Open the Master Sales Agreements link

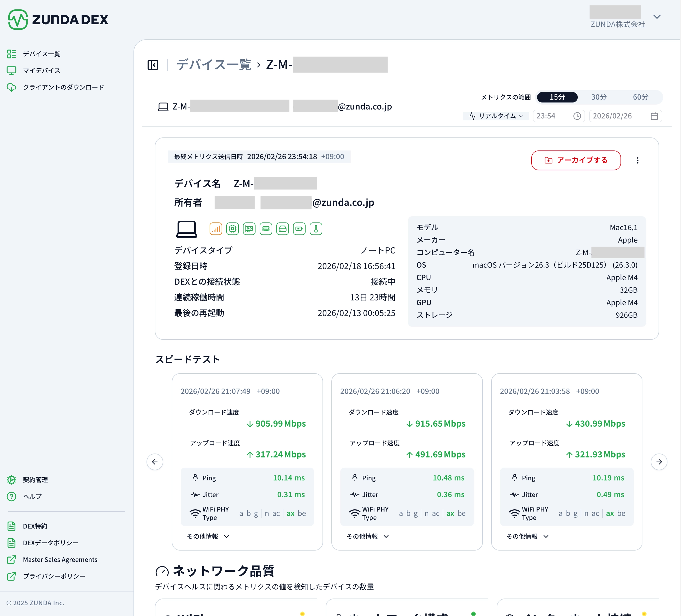[x=60, y=560]
